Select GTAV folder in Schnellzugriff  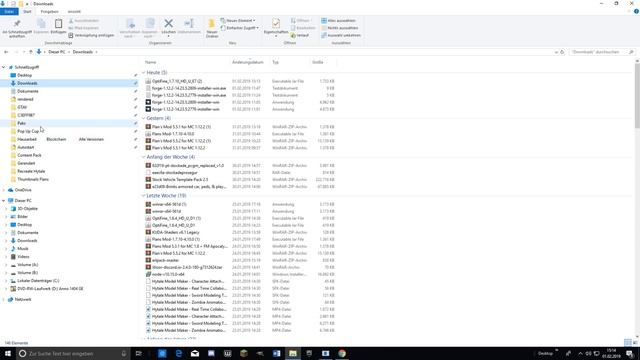pos(22,107)
